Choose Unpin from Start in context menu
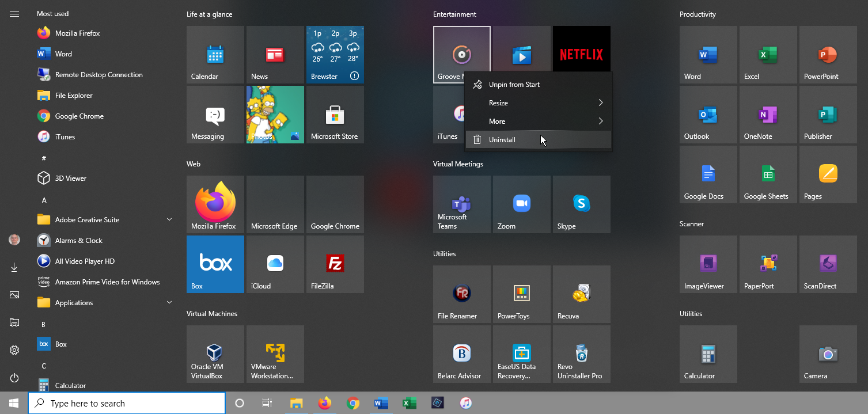This screenshot has width=868, height=414. click(538, 85)
